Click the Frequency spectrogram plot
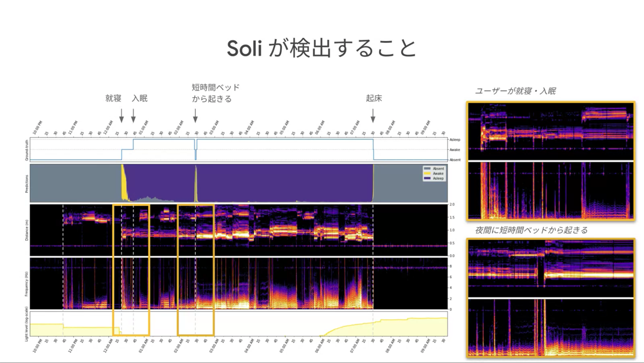Image resolution: width=644 pixels, height=363 pixels. 239,284
